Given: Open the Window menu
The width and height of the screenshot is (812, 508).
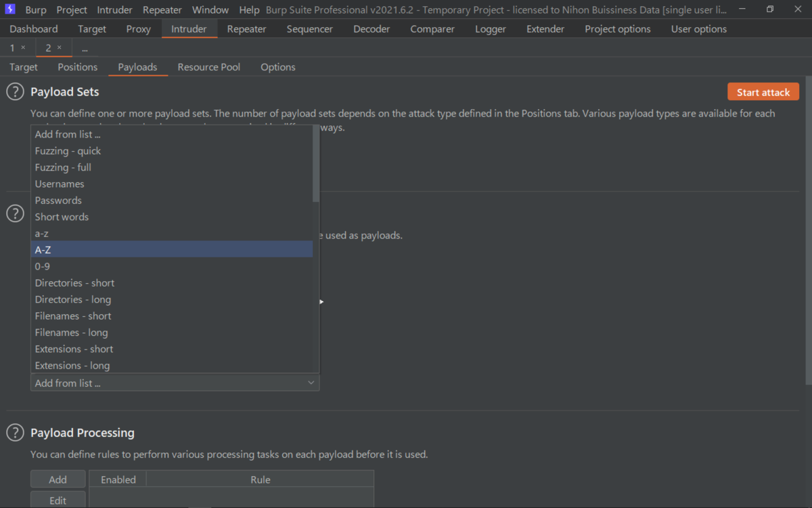Looking at the screenshot, I should (x=210, y=10).
